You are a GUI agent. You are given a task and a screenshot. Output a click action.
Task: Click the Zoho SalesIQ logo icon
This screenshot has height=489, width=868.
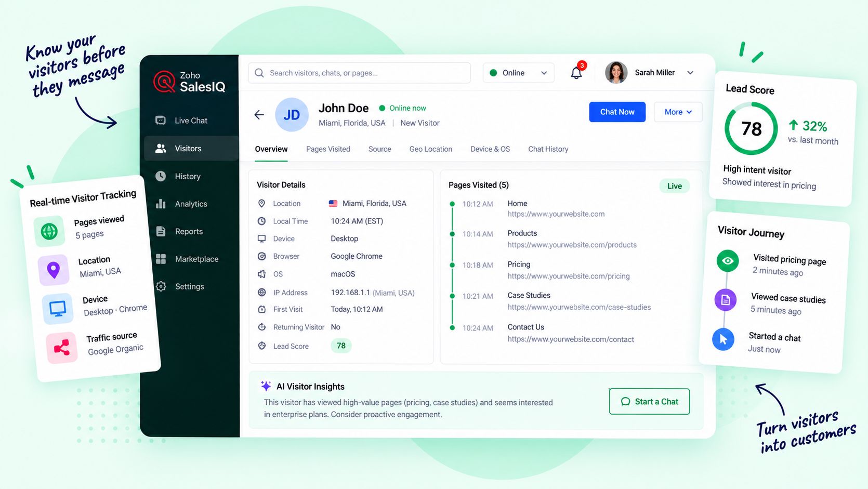(164, 82)
